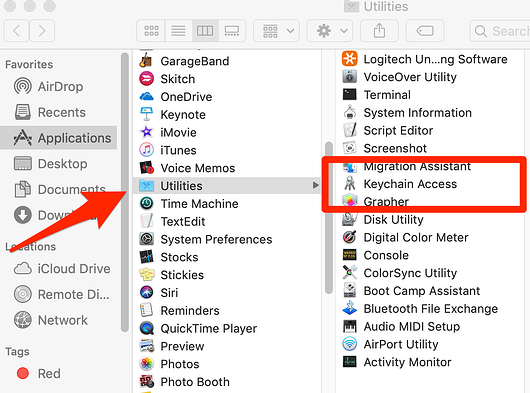Click in the Search field

click(500, 31)
